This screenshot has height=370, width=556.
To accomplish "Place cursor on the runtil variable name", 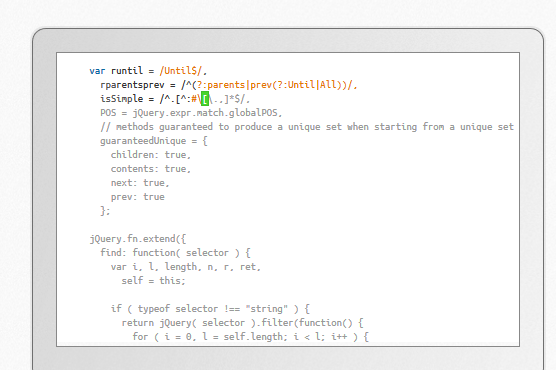I will [127, 71].
